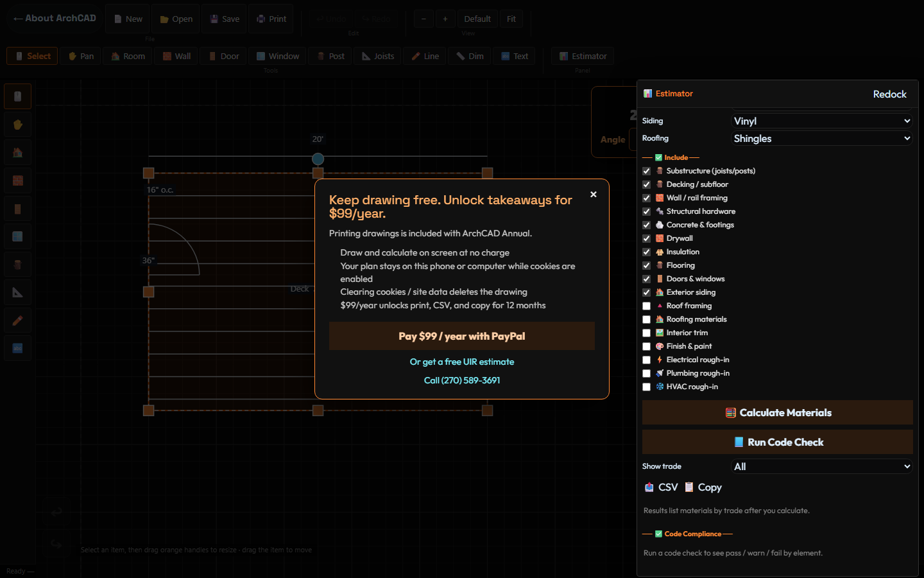The width and height of the screenshot is (924, 578).
Task: Pick the Text tool in top toolbar
Action: click(514, 56)
